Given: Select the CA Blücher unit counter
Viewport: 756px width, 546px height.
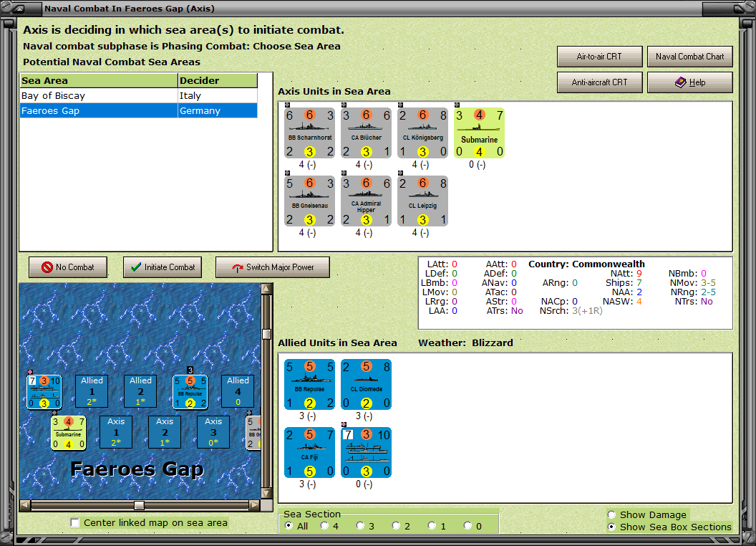Looking at the screenshot, I should 366,133.
